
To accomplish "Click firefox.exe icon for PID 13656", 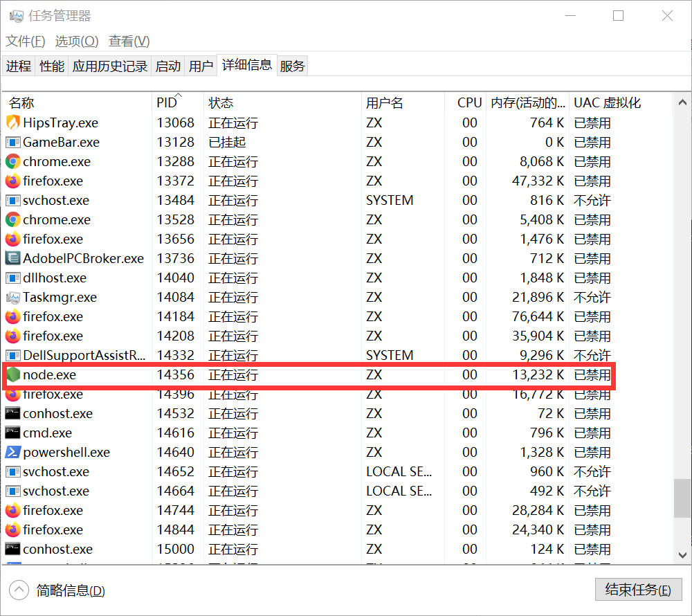I will 12,239.
